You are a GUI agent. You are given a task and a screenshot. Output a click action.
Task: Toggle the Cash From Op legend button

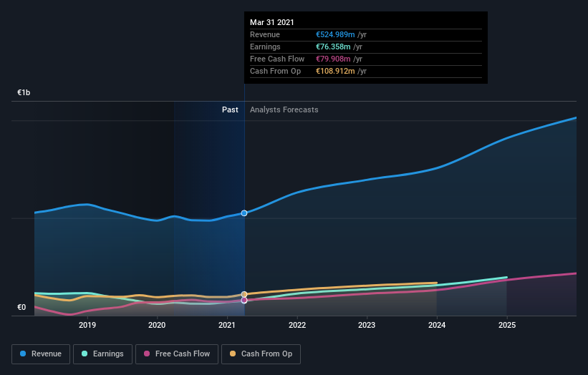261,354
